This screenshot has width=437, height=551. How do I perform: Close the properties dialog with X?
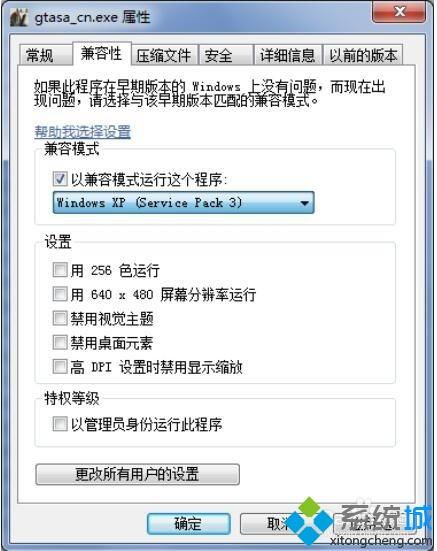click(399, 12)
